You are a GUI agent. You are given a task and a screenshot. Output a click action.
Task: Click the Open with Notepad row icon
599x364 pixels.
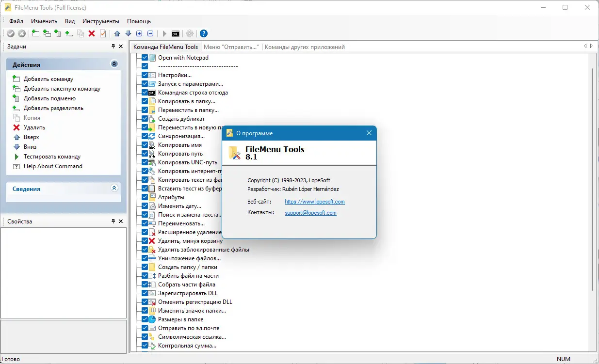(152, 58)
